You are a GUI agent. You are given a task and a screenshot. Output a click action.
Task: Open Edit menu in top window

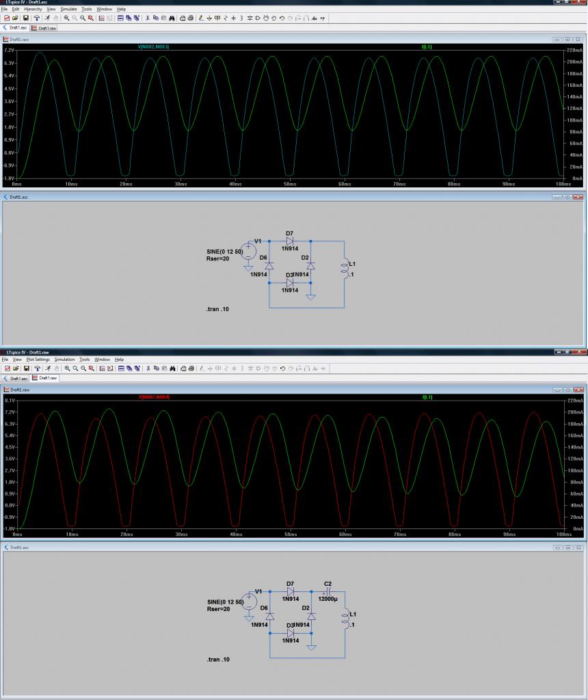coord(16,9)
